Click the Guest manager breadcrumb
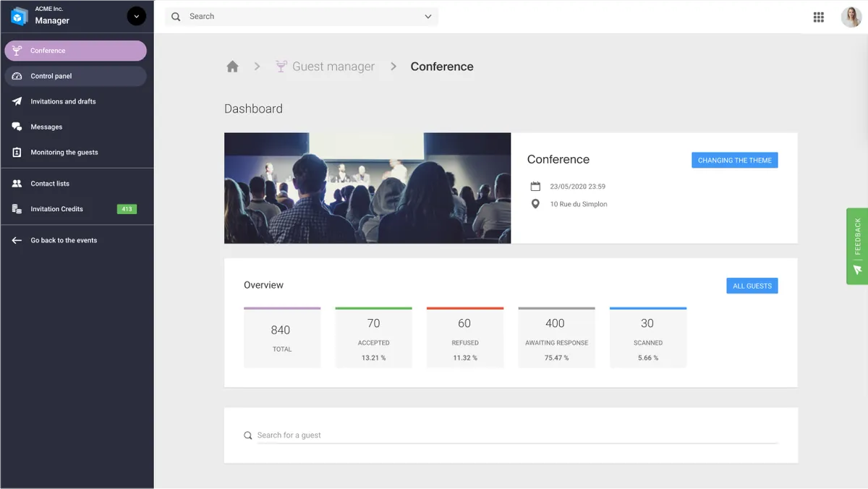The height and width of the screenshot is (489, 868). tap(333, 67)
